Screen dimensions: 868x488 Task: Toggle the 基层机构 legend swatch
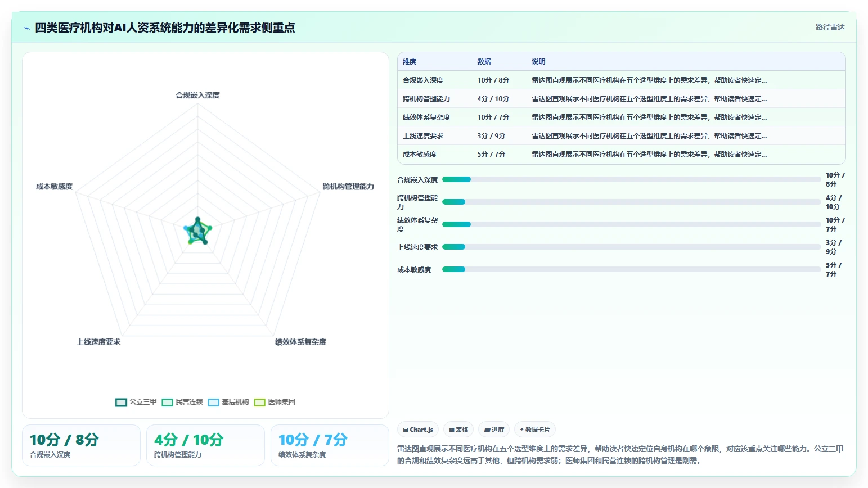[x=213, y=402]
